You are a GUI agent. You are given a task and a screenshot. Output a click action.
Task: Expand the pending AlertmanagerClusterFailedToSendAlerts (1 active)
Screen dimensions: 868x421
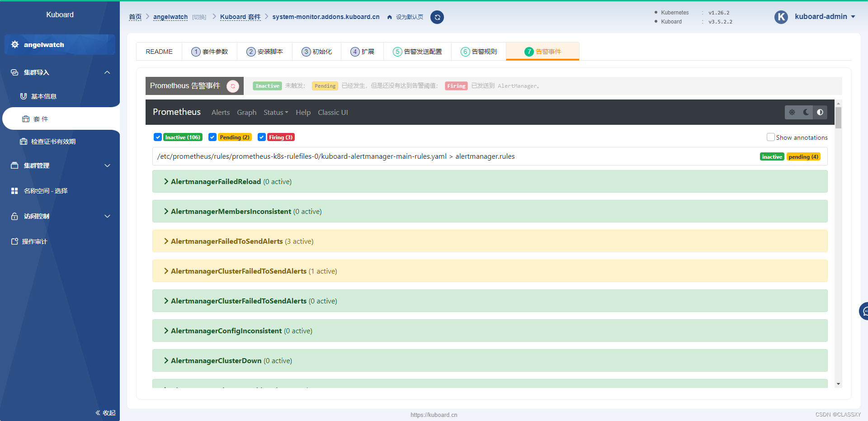pos(490,271)
